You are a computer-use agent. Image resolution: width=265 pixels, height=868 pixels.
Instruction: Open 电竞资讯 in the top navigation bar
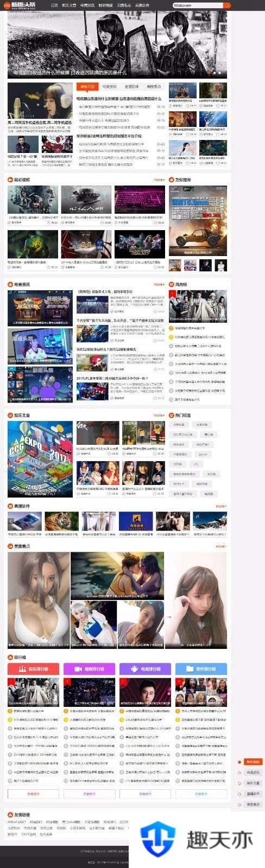point(87,4)
